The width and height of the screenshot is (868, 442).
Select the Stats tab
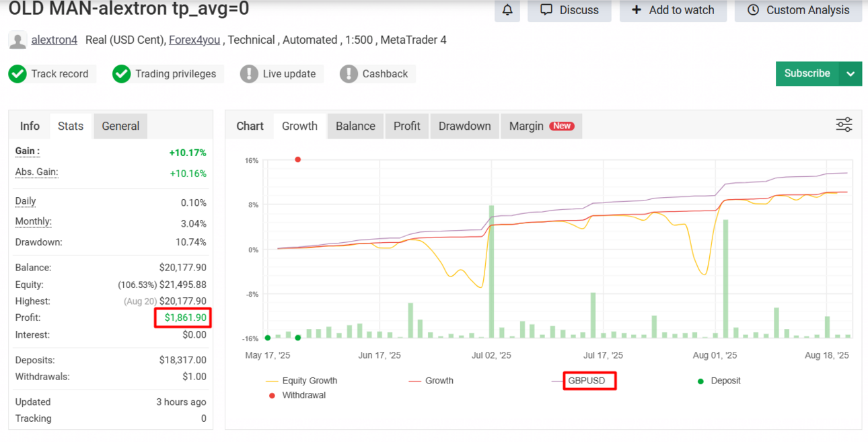pos(71,126)
